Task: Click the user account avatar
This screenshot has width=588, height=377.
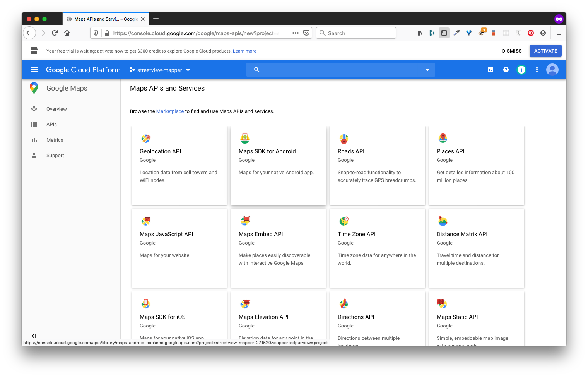Action: 552,70
